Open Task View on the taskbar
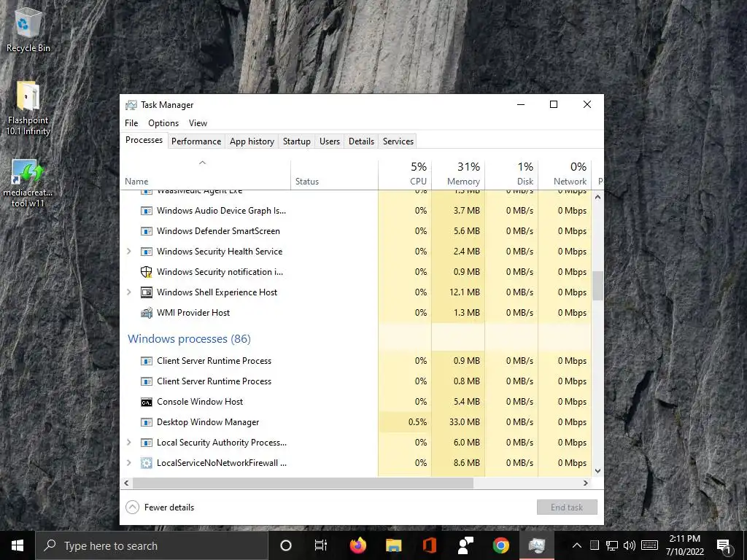Viewport: 747px width, 560px height. (x=321, y=545)
